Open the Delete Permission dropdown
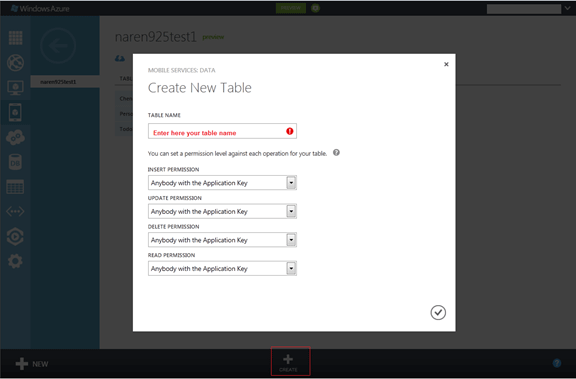The height and width of the screenshot is (379, 576). pyautogui.click(x=222, y=240)
